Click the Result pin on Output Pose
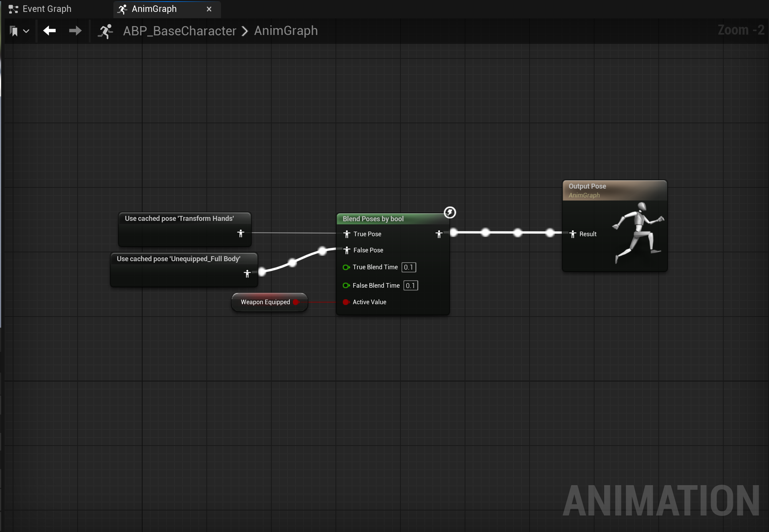The width and height of the screenshot is (769, 532). click(573, 234)
